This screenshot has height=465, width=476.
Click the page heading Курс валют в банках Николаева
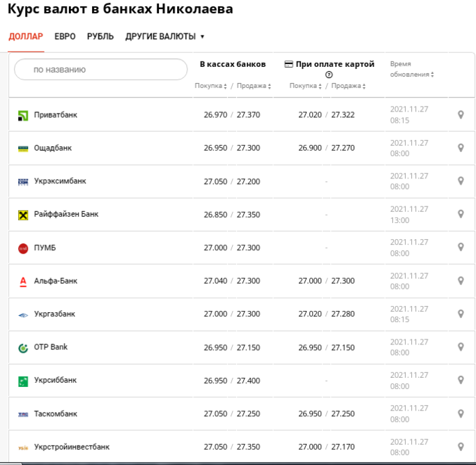click(x=120, y=9)
